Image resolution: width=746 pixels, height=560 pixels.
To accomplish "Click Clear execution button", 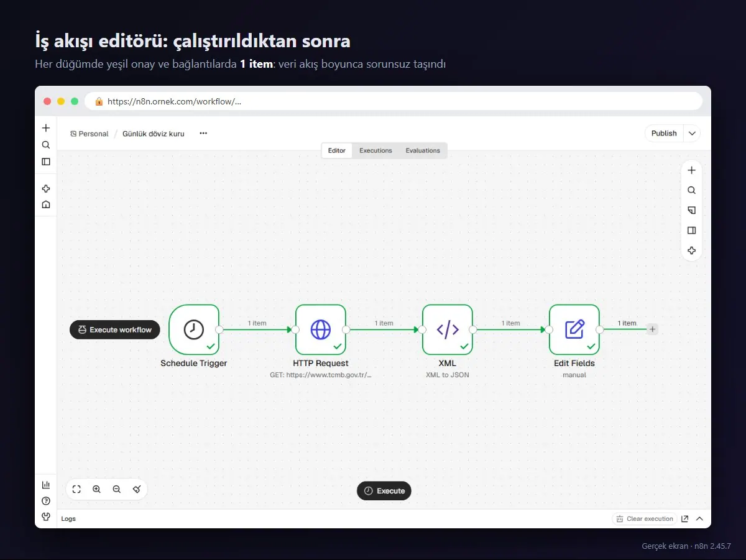I will coord(645,518).
